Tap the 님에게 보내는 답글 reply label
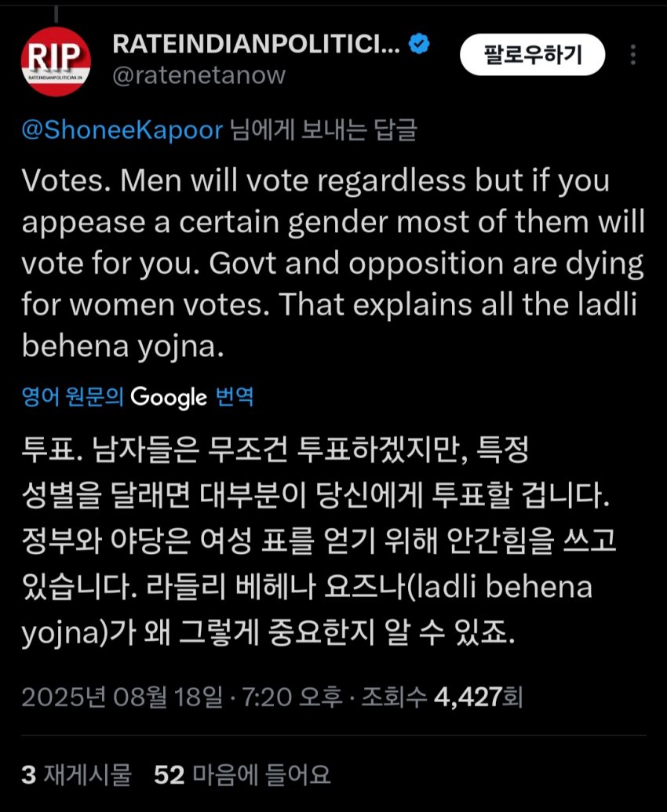The height and width of the screenshot is (812, 667). [322, 130]
